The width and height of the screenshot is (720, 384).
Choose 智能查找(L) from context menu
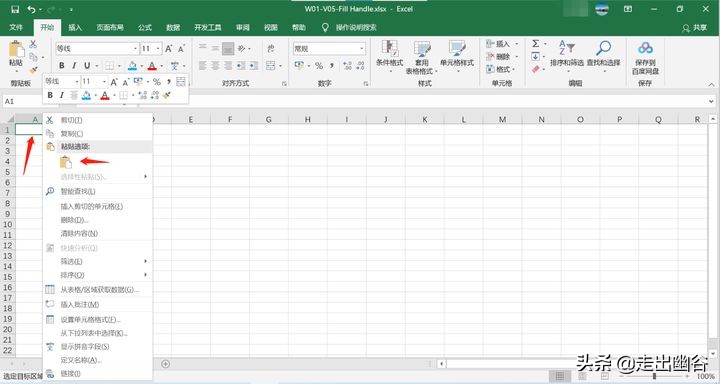[x=98, y=191]
